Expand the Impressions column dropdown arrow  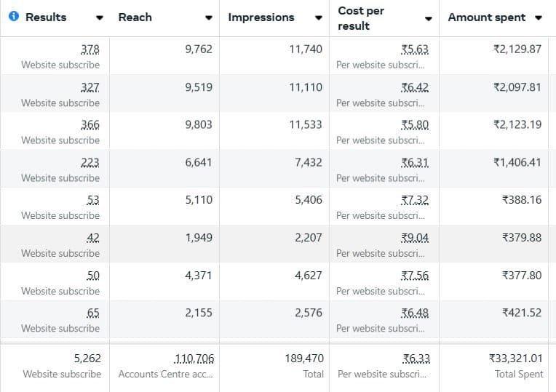318,18
